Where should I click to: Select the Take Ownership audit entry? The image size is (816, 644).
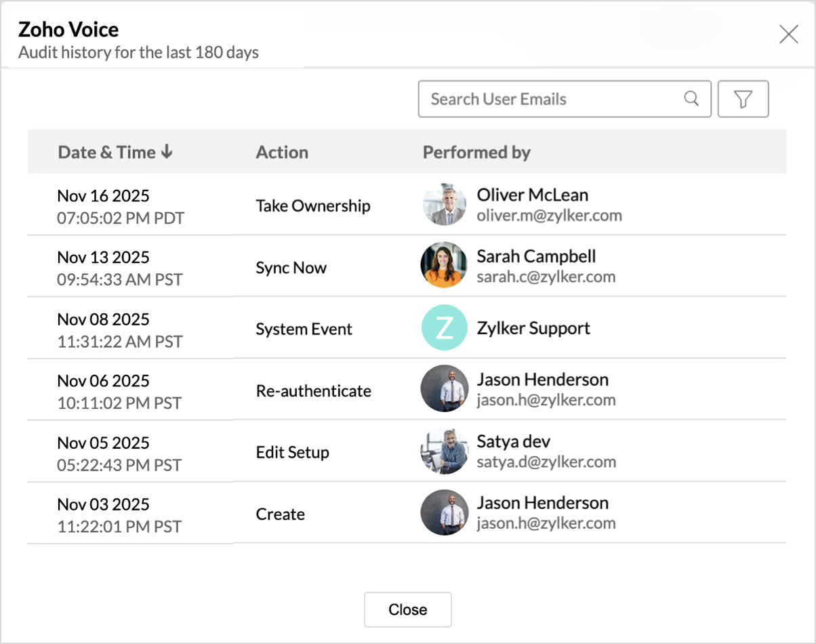(x=312, y=206)
